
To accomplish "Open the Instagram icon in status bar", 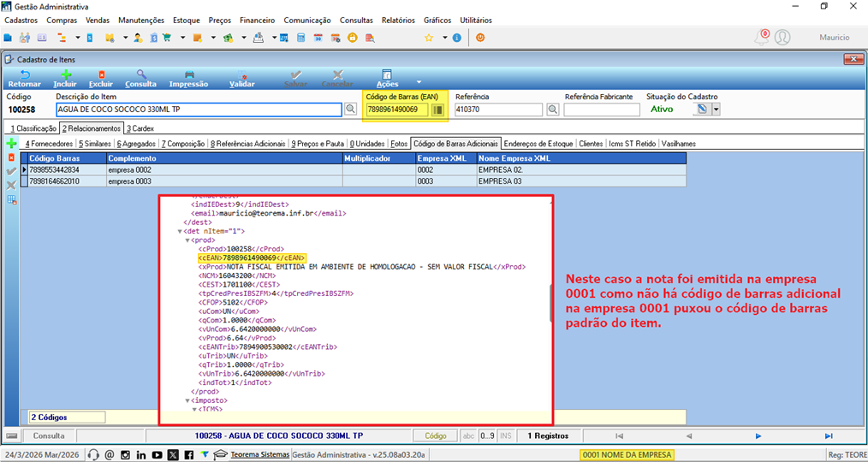I will coord(125,455).
